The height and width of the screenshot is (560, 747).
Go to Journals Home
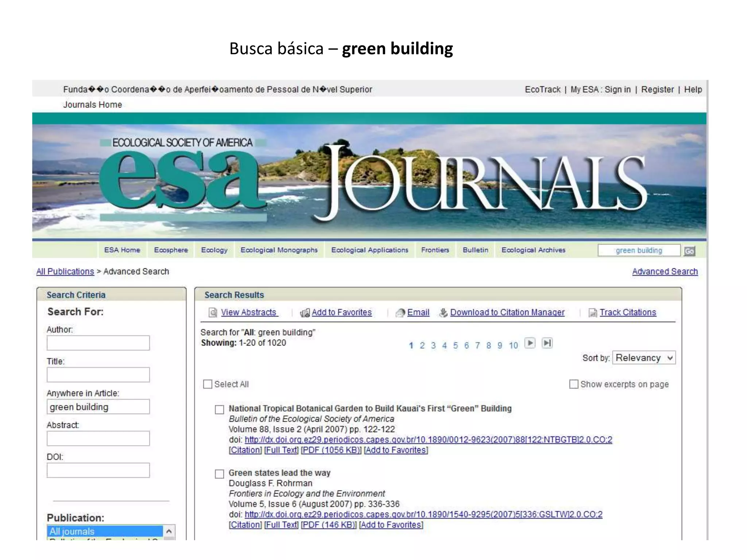[93, 105]
